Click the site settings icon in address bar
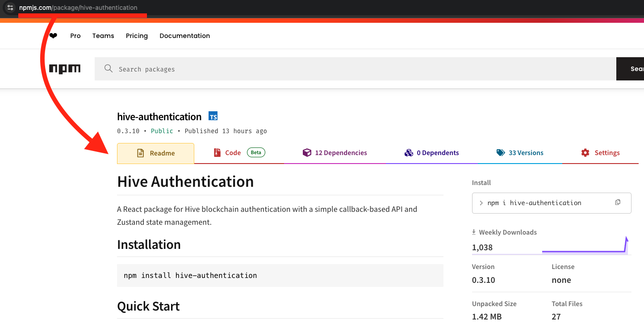 click(10, 8)
